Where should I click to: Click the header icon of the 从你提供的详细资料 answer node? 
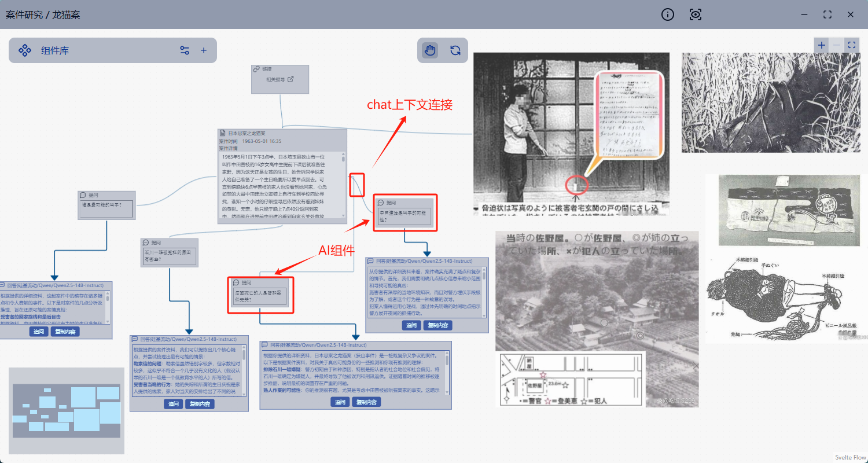coord(371,262)
